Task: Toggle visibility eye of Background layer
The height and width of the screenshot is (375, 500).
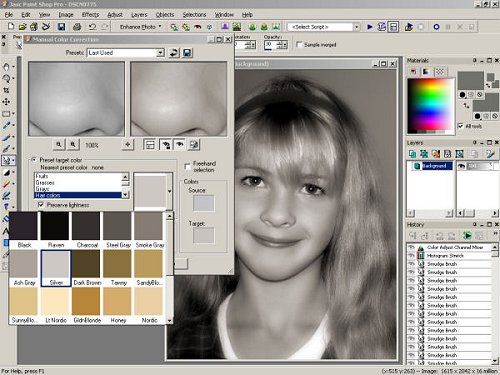Action: coord(462,166)
